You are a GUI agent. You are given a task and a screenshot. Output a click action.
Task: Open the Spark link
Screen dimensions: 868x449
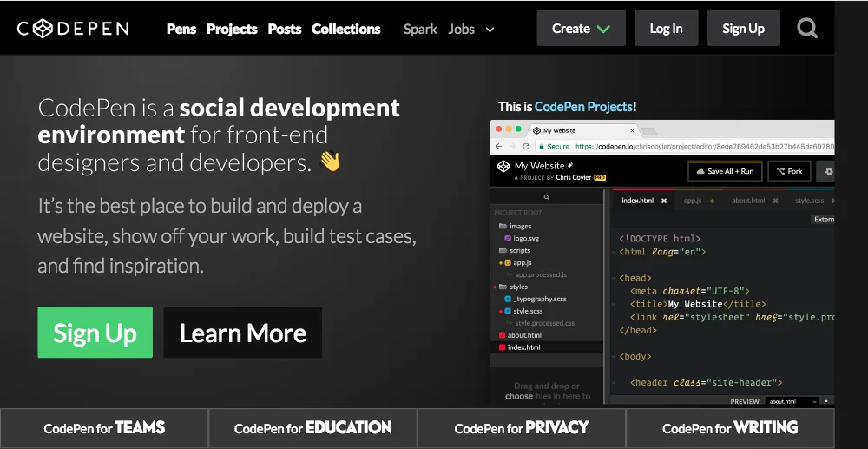pos(421,29)
